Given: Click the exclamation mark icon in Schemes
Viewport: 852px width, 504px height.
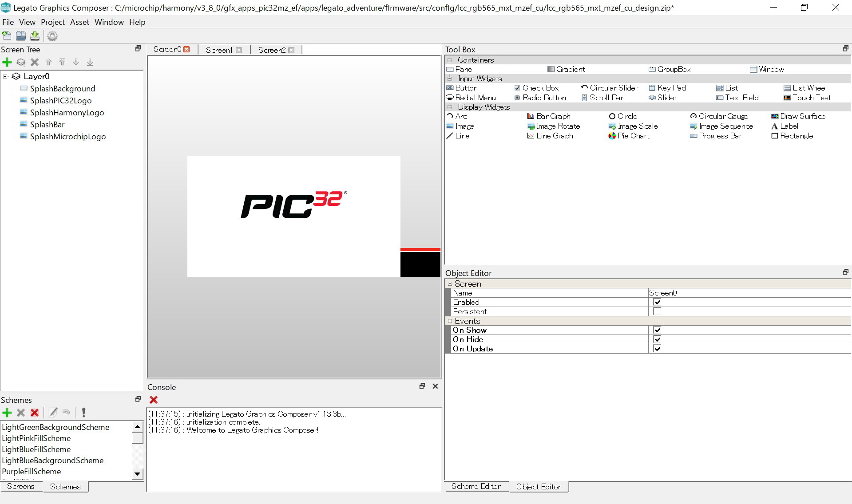Looking at the screenshot, I should coord(83,413).
